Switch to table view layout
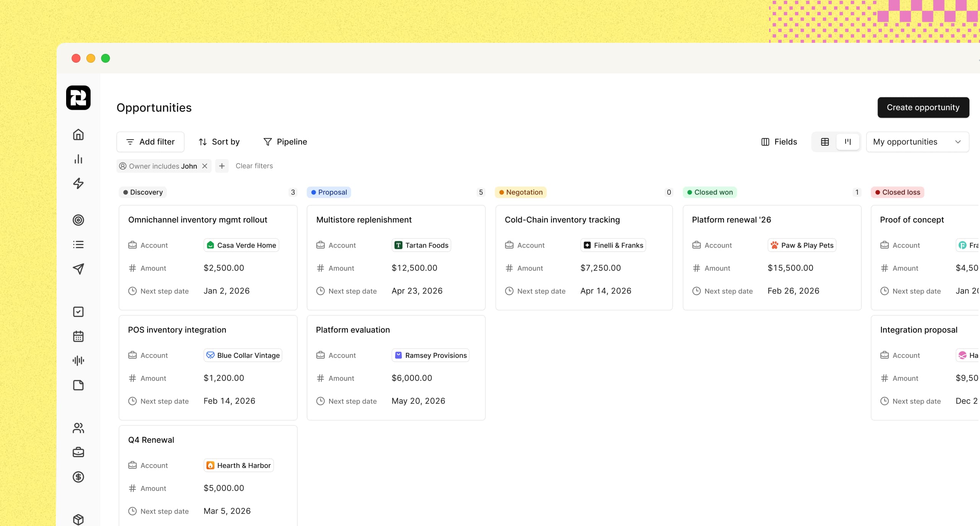Image resolution: width=980 pixels, height=526 pixels. (x=824, y=141)
